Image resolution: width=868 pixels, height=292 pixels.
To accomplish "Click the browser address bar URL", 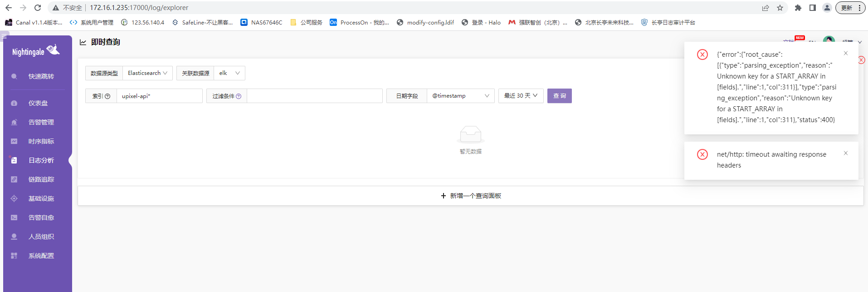I will 139,8.
